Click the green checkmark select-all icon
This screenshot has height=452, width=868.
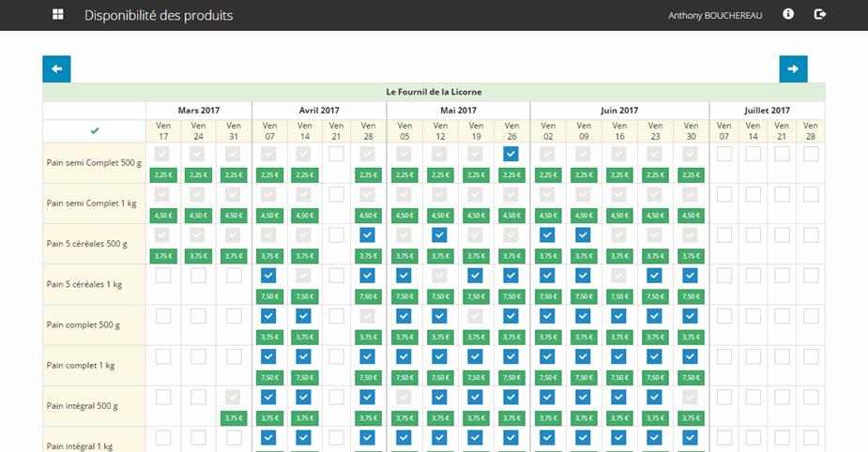coord(94,130)
